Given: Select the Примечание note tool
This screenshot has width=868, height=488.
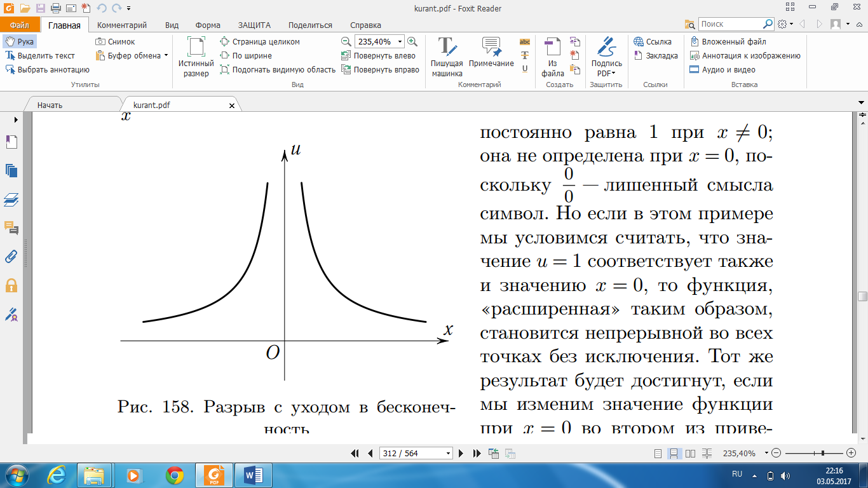Looking at the screenshot, I should pos(491,52).
